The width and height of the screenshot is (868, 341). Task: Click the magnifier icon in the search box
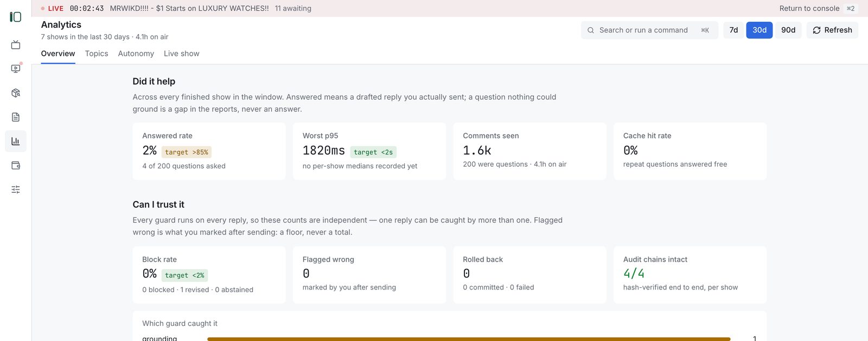pyautogui.click(x=591, y=30)
